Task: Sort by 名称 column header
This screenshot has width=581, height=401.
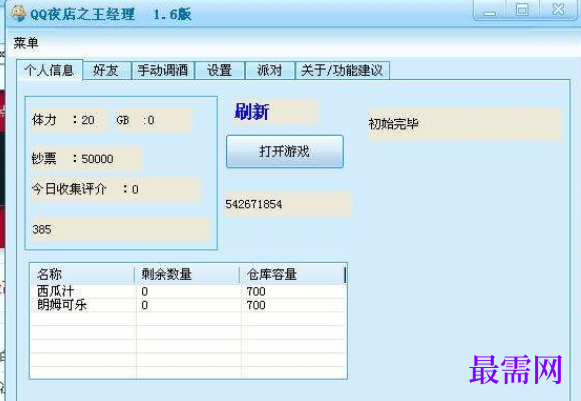Action: tap(82, 274)
